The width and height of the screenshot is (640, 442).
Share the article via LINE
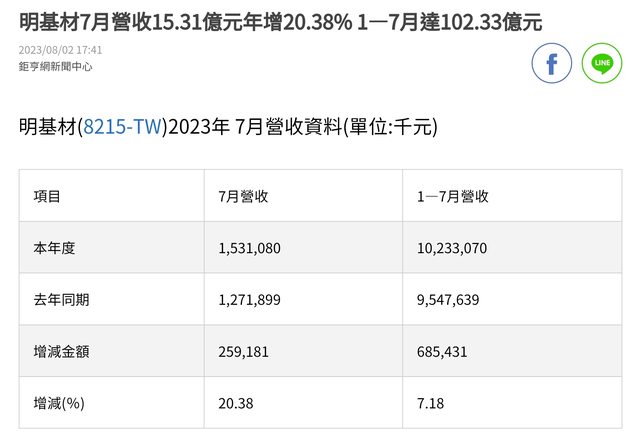(x=602, y=63)
